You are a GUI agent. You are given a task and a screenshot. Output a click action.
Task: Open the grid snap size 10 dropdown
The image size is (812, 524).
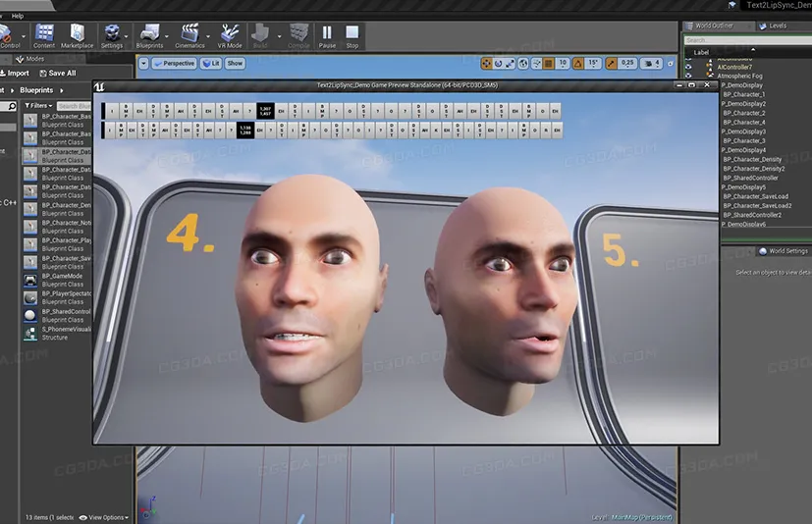coord(563,63)
